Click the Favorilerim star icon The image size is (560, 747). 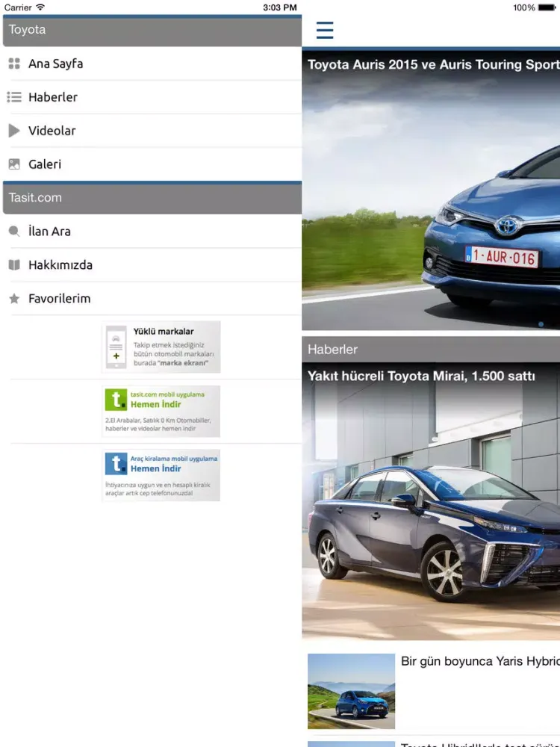click(x=14, y=299)
